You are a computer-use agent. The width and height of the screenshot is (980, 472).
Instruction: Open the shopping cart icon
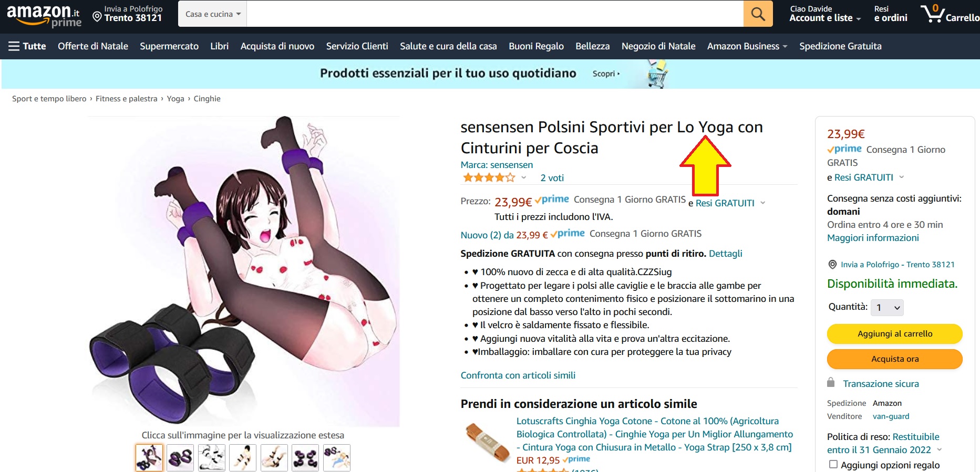(x=949, y=14)
